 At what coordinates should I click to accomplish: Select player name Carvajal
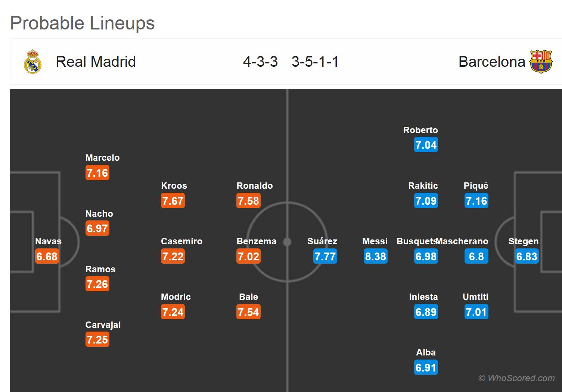pyautogui.click(x=103, y=325)
